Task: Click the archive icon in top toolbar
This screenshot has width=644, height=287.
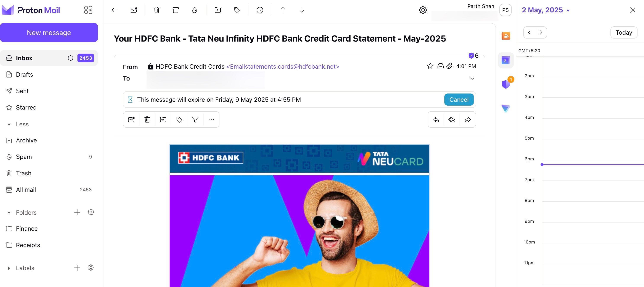Action: tap(176, 10)
